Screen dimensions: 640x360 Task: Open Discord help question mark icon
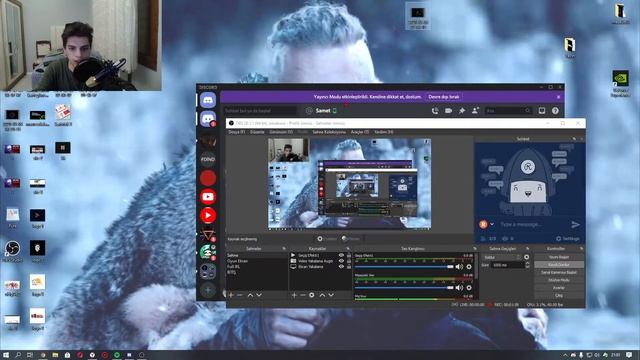[x=555, y=111]
